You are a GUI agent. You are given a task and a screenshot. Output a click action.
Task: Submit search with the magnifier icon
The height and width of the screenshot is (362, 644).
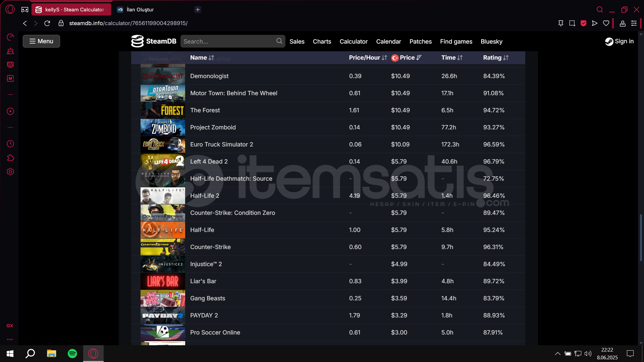[279, 41]
